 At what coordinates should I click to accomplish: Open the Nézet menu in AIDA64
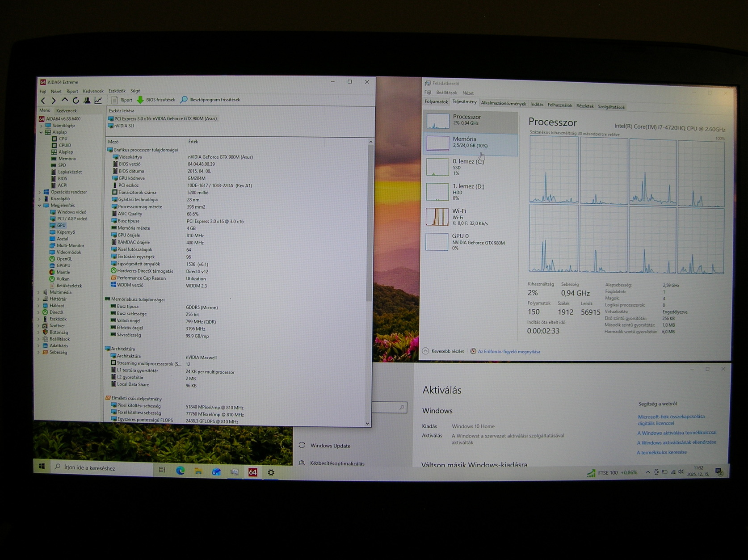(x=56, y=92)
